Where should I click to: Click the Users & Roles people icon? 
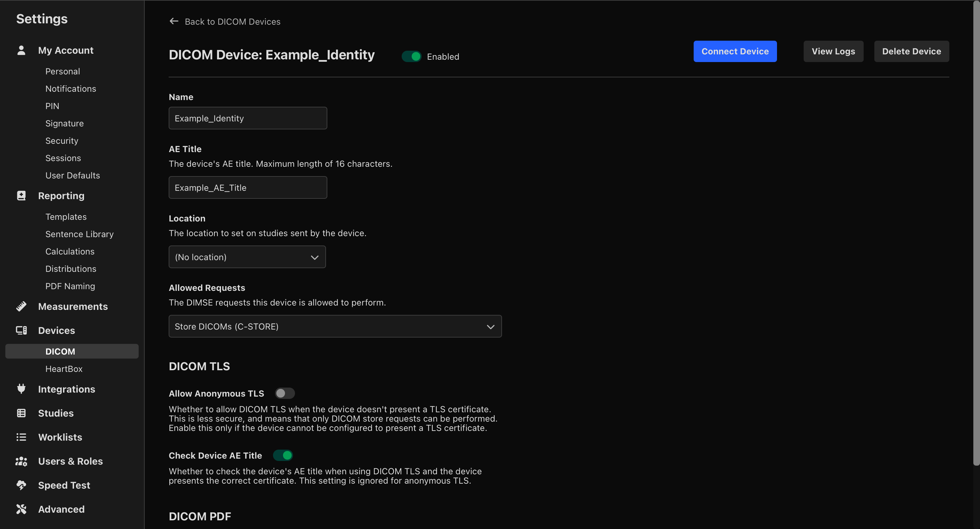tap(21, 461)
